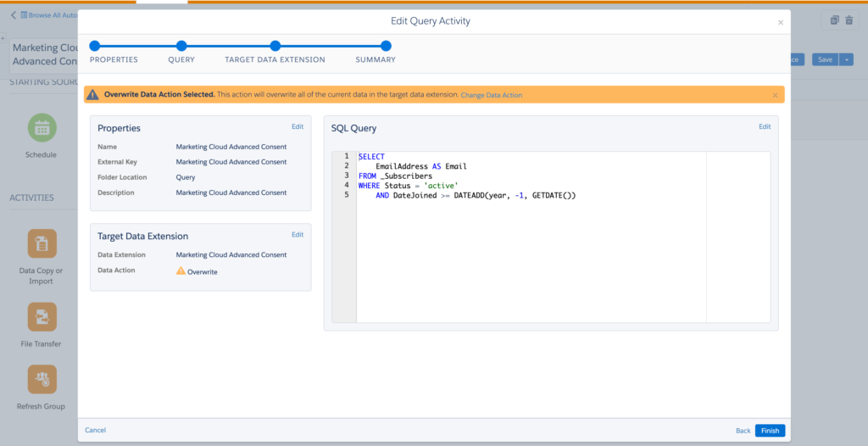Edit the Properties section

(298, 126)
